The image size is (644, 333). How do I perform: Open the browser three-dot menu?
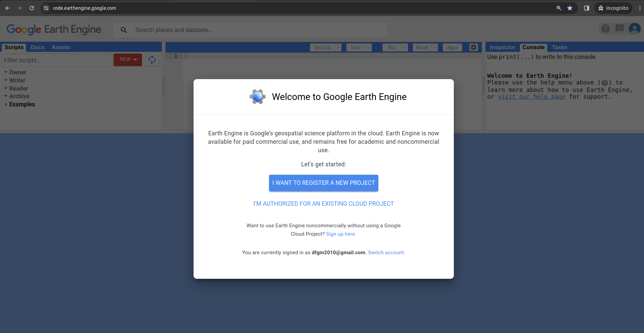639,8
